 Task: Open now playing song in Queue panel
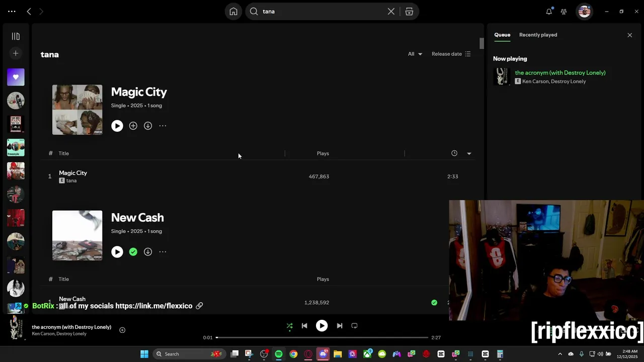coord(560,73)
